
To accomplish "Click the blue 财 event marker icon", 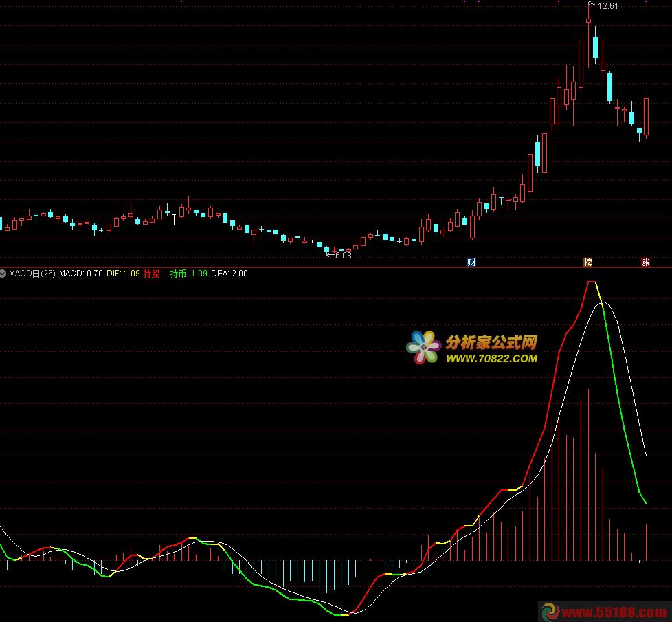I will 471,263.
